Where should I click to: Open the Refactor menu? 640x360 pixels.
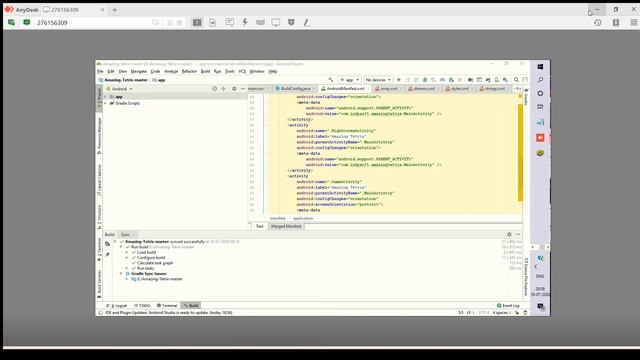(189, 71)
